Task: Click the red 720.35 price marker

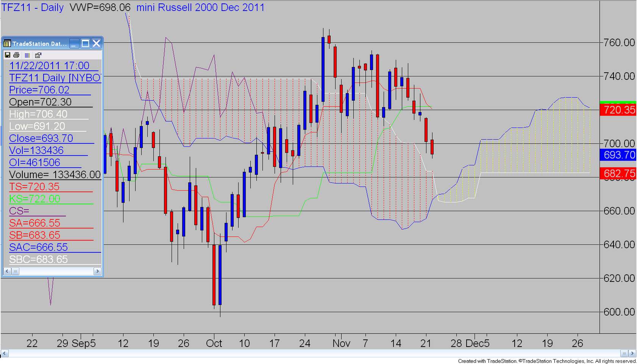Action: coord(618,109)
